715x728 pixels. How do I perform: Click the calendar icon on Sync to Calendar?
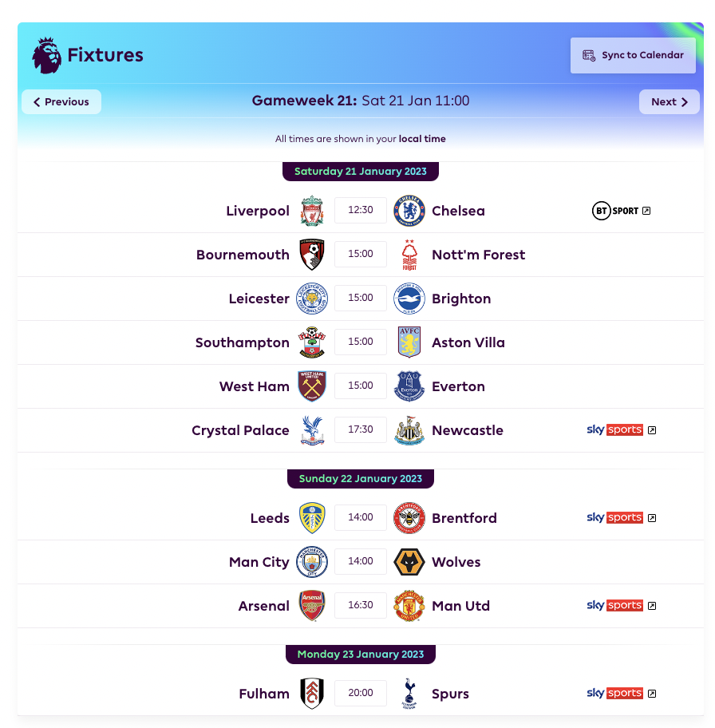590,55
